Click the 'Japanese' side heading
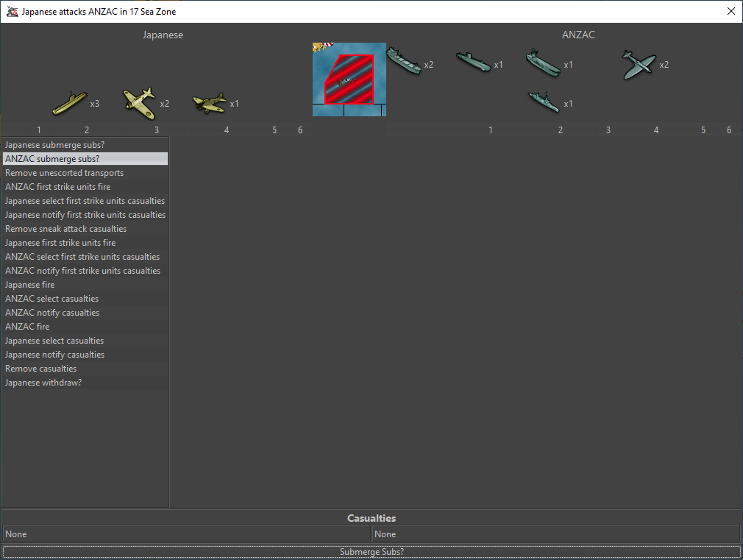Image resolution: width=743 pixels, height=560 pixels. 163,35
